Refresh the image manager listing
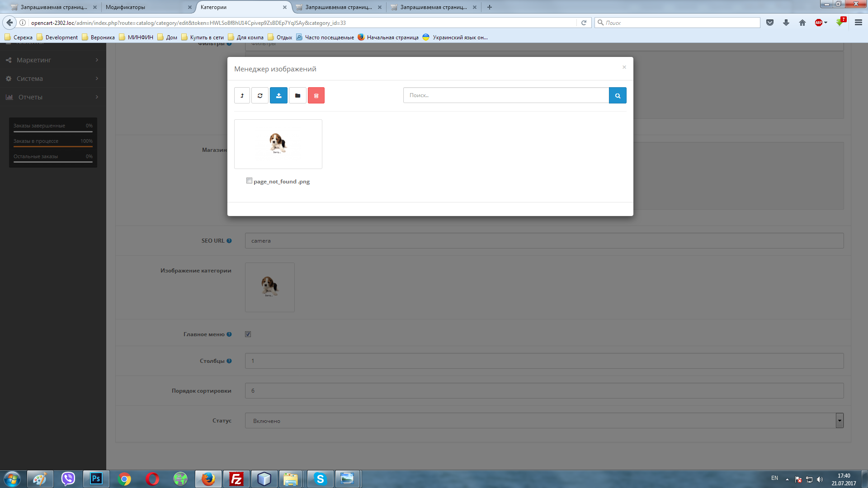 [260, 95]
